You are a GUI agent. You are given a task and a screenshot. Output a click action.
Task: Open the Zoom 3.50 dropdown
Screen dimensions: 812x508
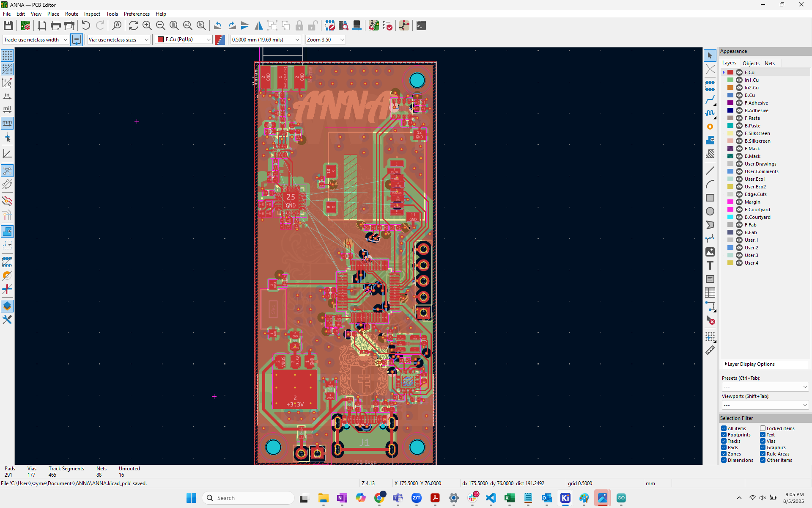pyautogui.click(x=325, y=40)
